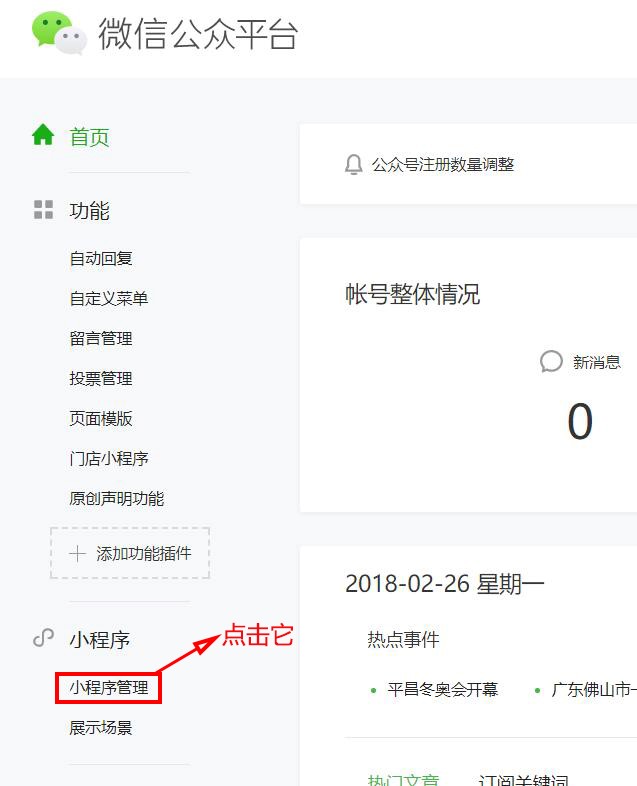Click the 新消息 label
This screenshot has width=637, height=786.
click(x=597, y=362)
